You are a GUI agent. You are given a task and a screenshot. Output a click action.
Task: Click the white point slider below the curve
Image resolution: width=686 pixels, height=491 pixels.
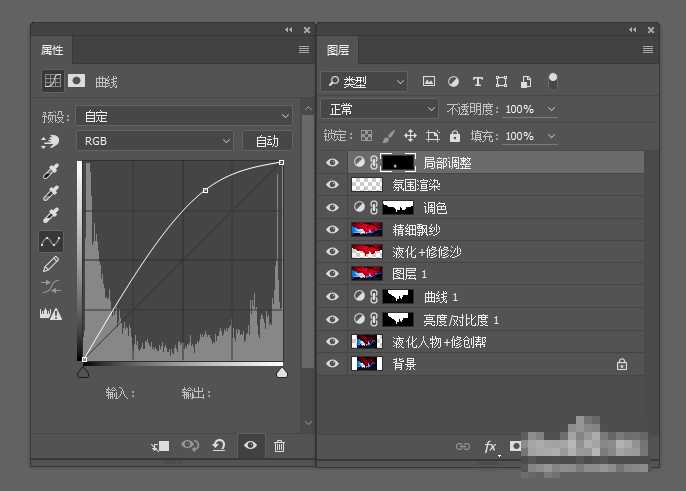282,372
